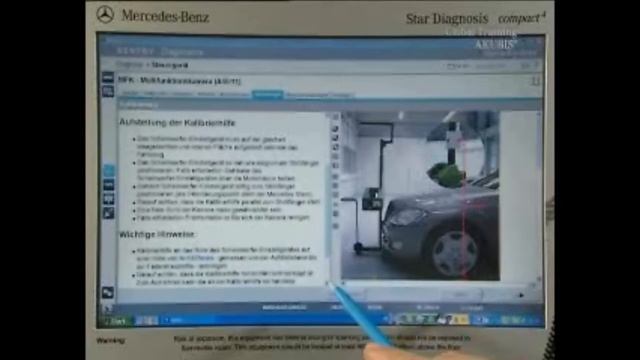
Task: Click the Steuergerät breadcrumb
Action: pos(170,65)
